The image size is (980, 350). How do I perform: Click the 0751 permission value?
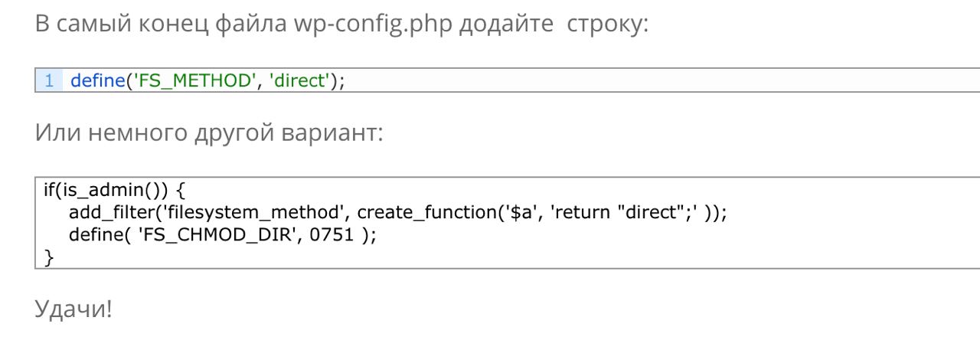tap(332, 234)
